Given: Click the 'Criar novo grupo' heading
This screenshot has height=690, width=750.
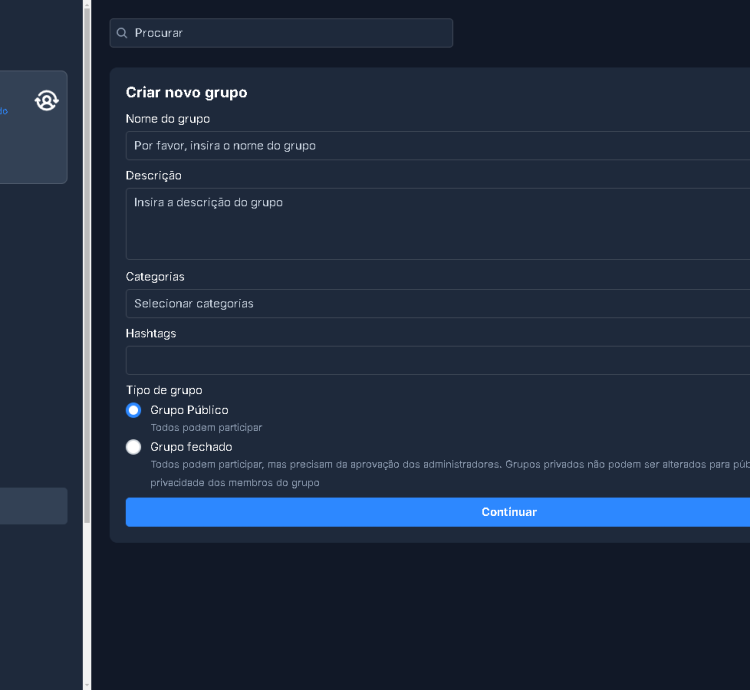Looking at the screenshot, I should pos(186,92).
